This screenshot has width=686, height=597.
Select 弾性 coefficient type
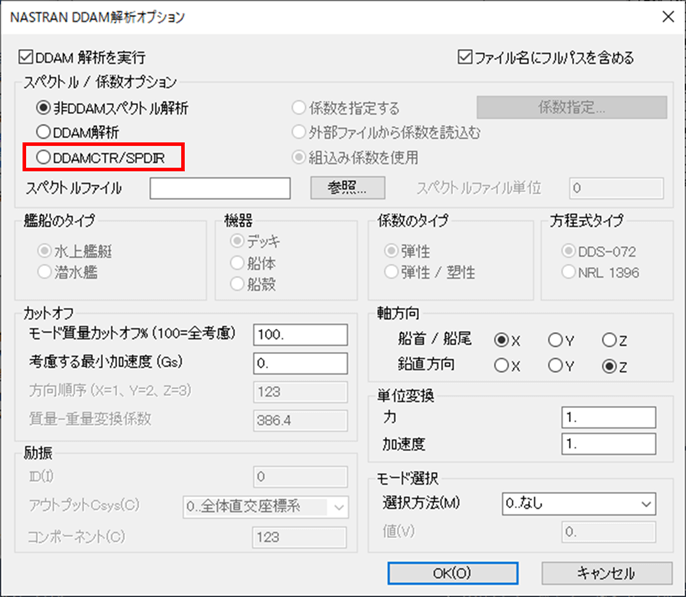click(391, 251)
